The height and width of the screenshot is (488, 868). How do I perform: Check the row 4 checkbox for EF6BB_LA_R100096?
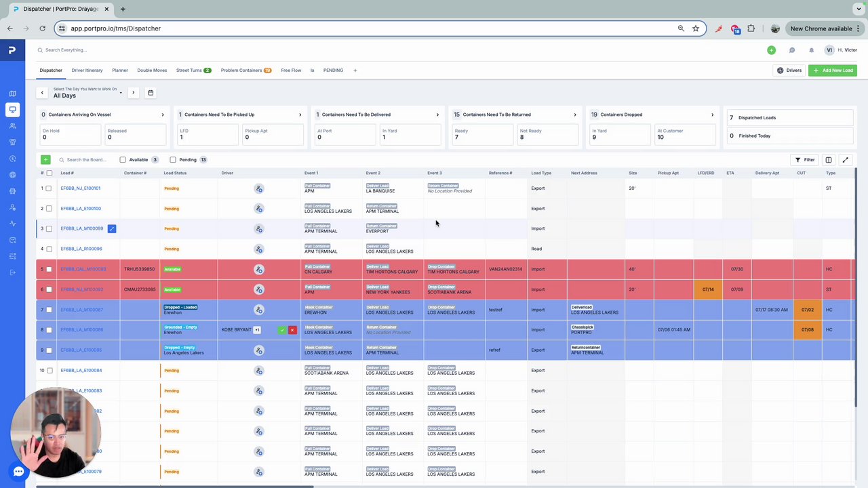(49, 249)
